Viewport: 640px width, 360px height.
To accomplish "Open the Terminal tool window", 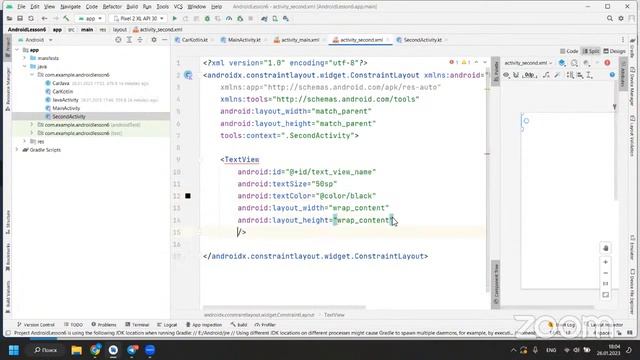I will tap(137, 324).
